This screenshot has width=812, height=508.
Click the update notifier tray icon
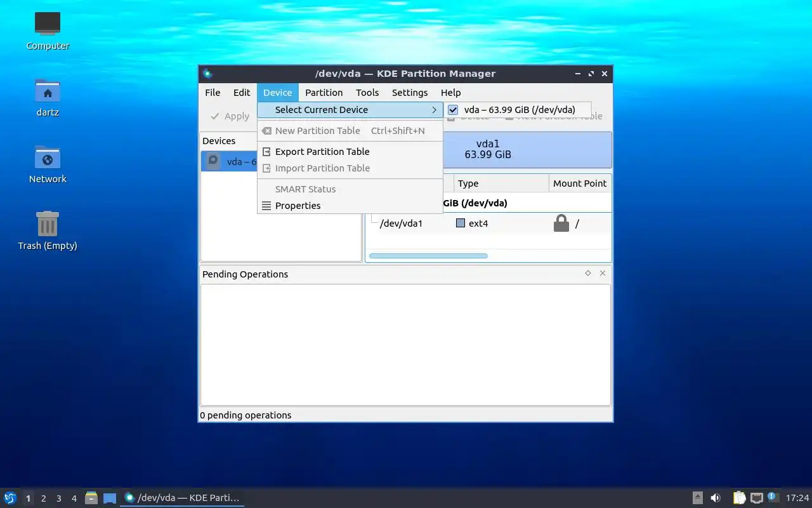(x=773, y=497)
